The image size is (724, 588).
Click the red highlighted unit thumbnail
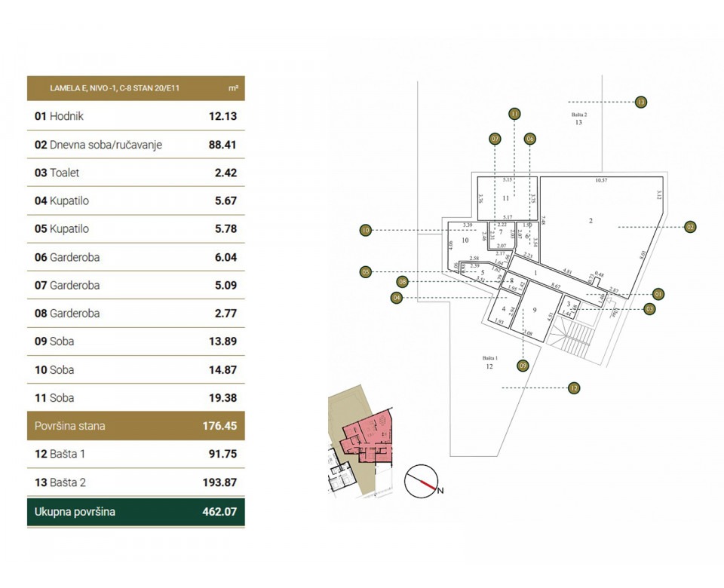point(367,436)
